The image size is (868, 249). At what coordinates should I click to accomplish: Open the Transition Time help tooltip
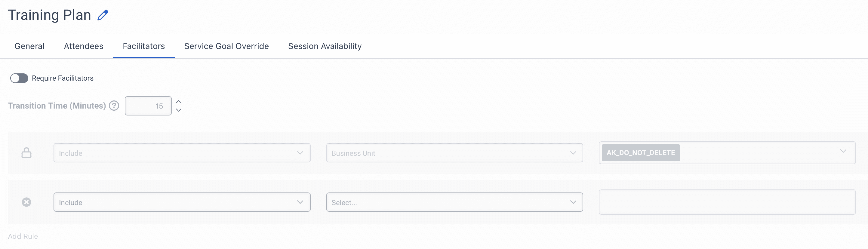[x=114, y=106]
